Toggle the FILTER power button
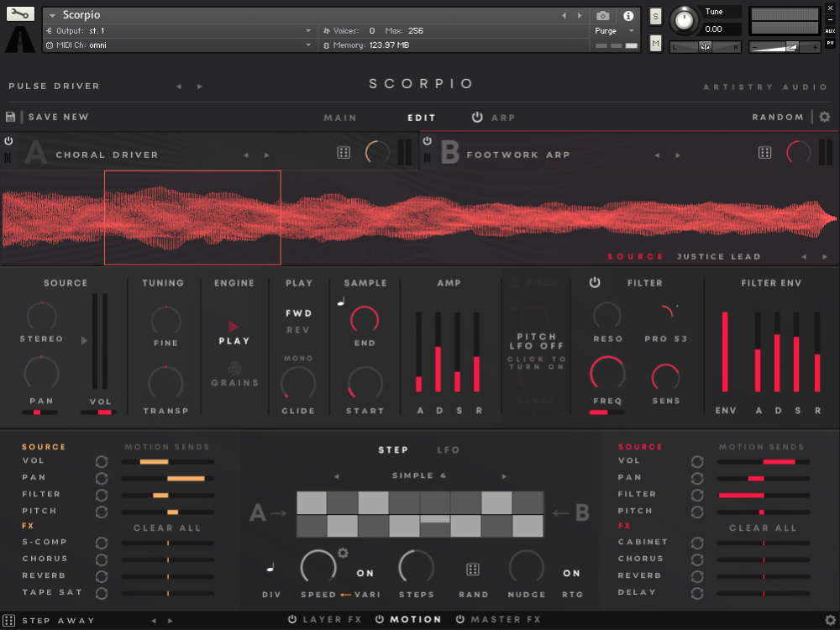The width and height of the screenshot is (840, 630). pyautogui.click(x=595, y=283)
